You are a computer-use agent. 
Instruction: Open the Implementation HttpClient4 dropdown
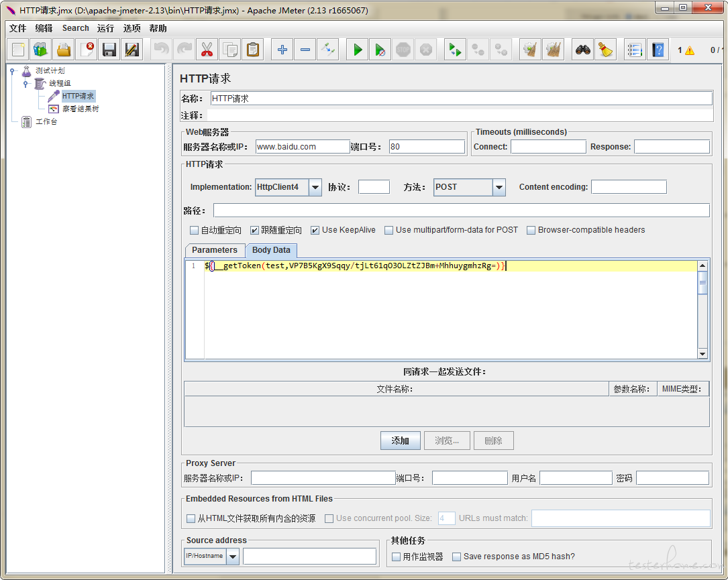(315, 188)
